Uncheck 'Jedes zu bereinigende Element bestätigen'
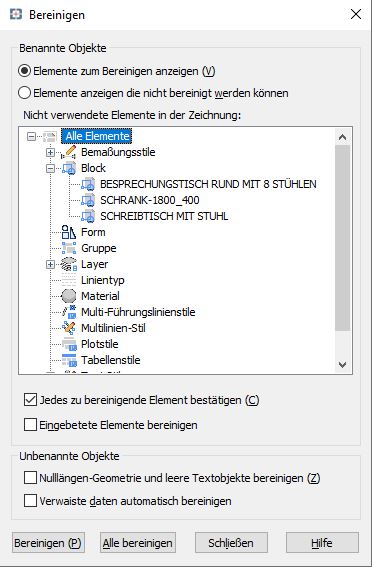 30,400
